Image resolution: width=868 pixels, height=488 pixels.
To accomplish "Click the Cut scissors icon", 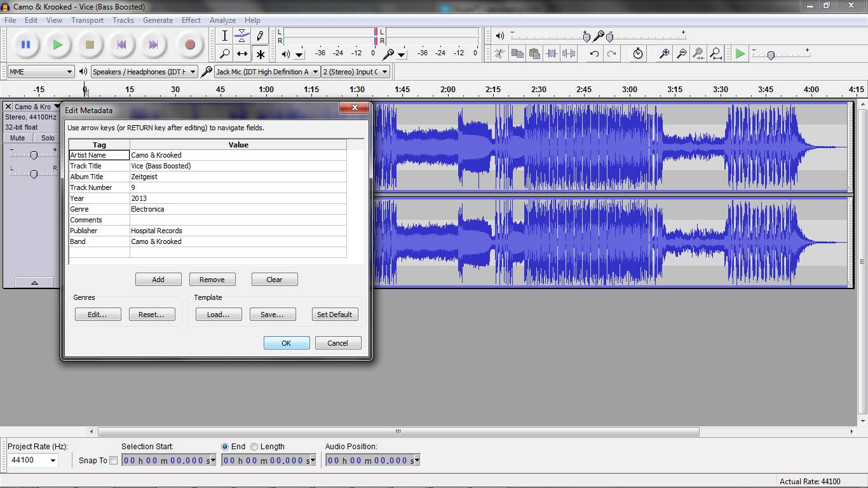I will (x=500, y=54).
